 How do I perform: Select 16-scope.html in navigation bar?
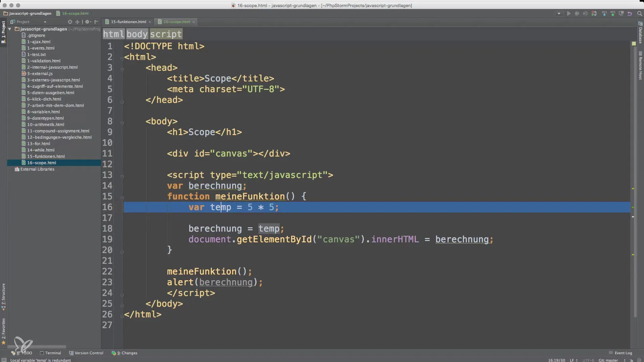pos(72,13)
